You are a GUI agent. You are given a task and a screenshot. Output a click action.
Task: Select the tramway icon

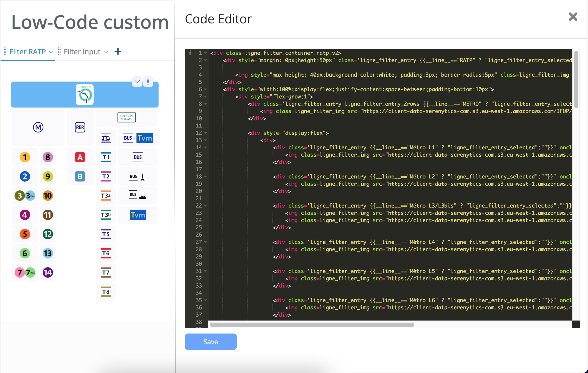point(106,138)
